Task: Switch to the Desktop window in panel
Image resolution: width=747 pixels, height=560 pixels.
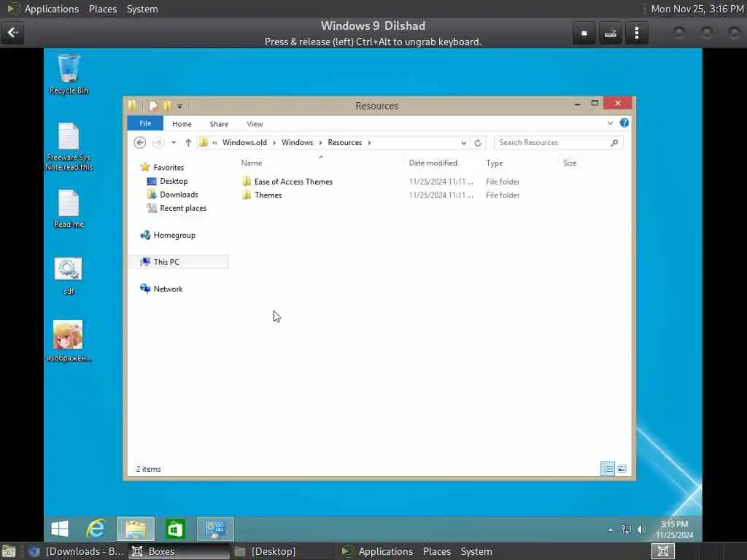Action: point(267,551)
